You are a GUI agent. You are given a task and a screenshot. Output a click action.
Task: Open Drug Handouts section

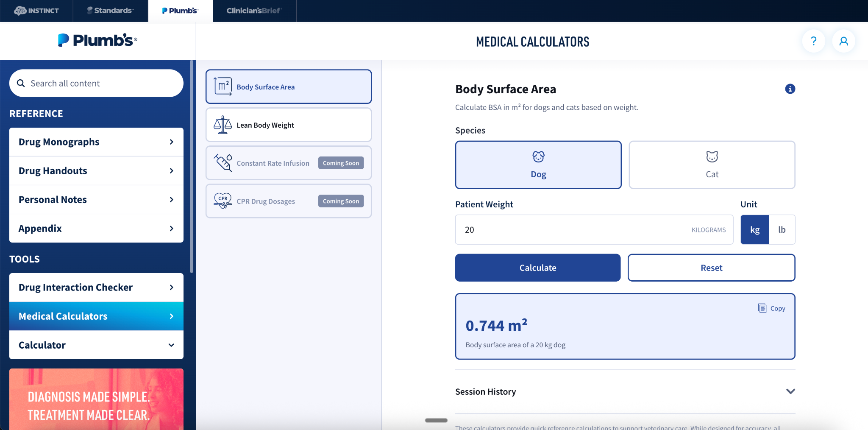tap(96, 170)
